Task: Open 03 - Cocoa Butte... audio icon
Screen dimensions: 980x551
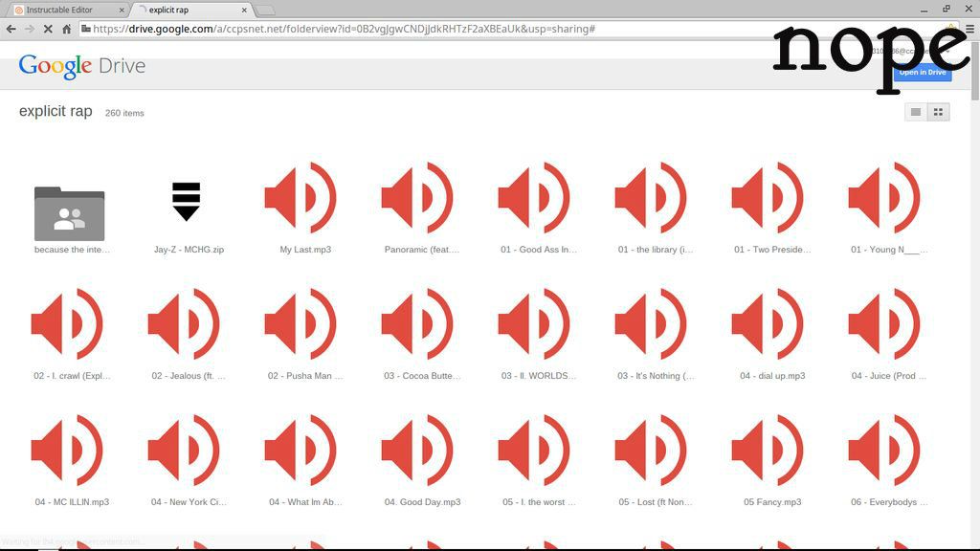Action: [x=417, y=324]
